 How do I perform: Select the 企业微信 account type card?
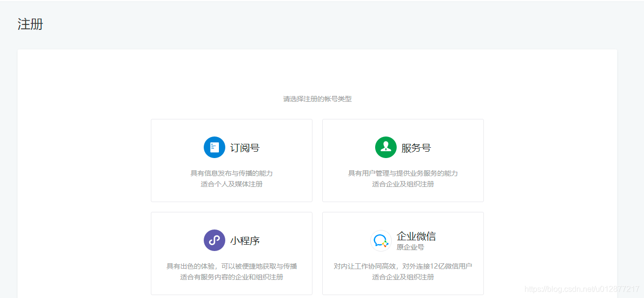coord(403,253)
